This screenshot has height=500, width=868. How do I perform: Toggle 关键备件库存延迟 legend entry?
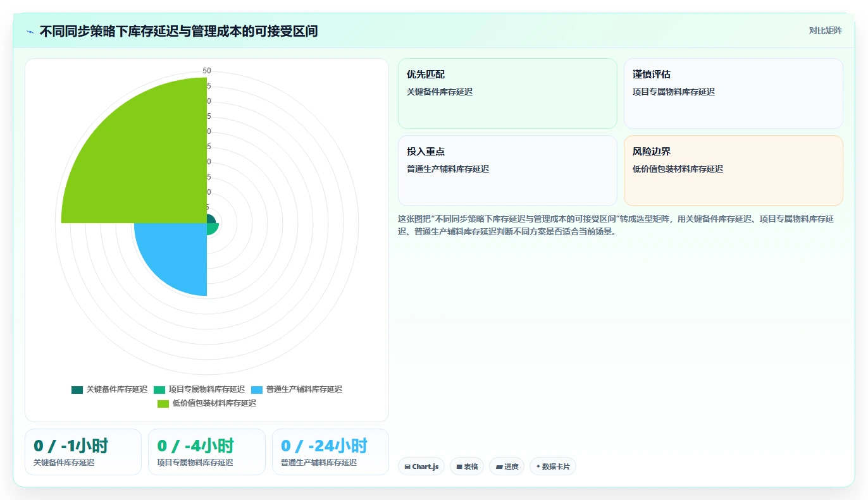[x=109, y=389]
